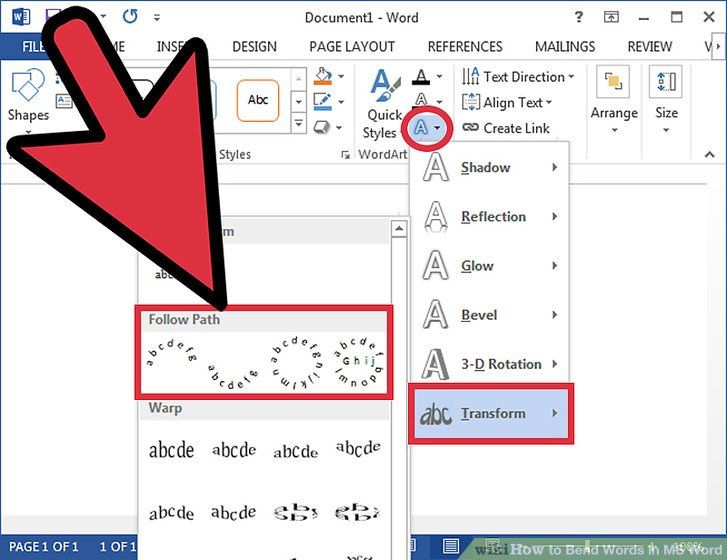Image resolution: width=727 pixels, height=560 pixels.
Task: Select the fourth Warp style in second row
Action: (x=357, y=512)
